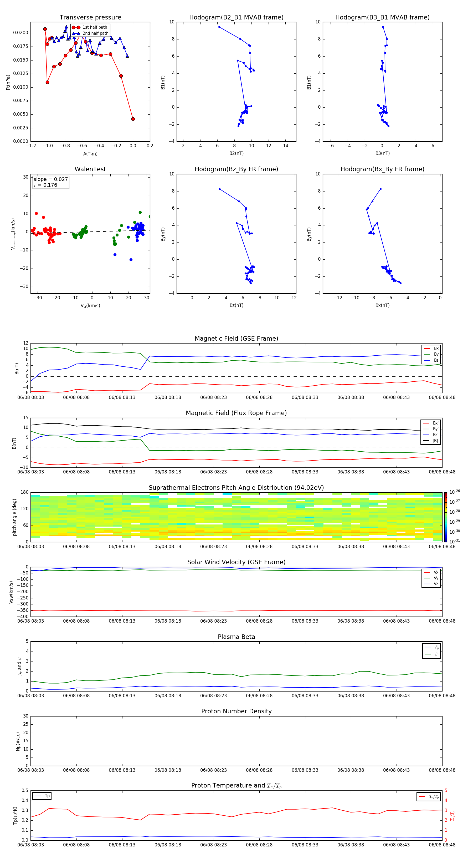The width and height of the screenshot is (473, 868).
Task: Select the "Hodogram(Bx_By FR frame)" title
Action: [382, 169]
